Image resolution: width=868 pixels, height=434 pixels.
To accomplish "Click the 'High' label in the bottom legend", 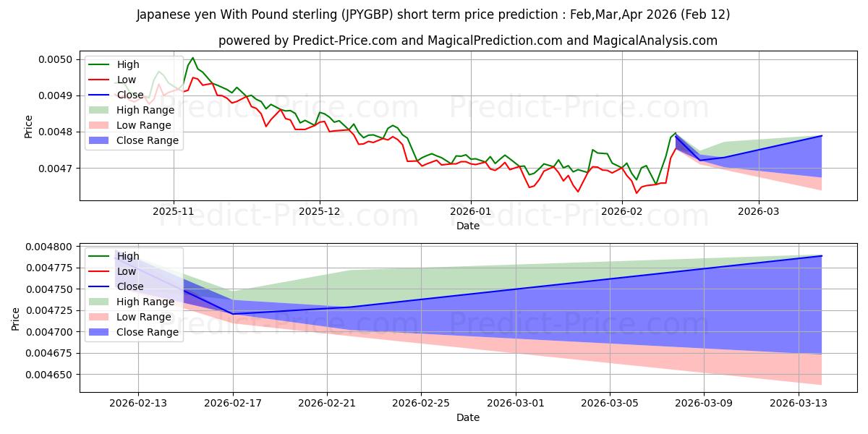I will (x=128, y=256).
